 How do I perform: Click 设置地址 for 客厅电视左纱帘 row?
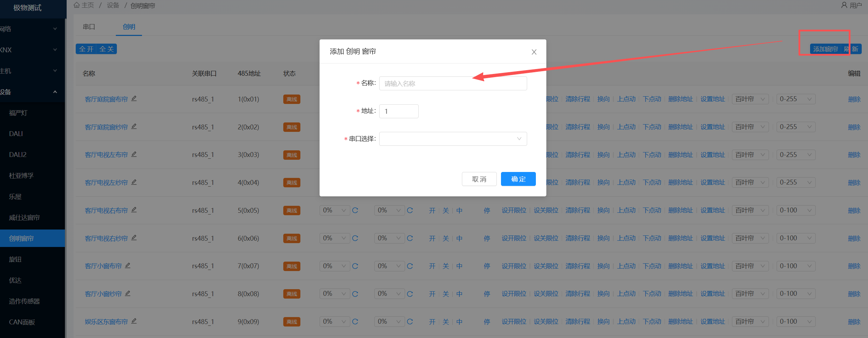(713, 182)
